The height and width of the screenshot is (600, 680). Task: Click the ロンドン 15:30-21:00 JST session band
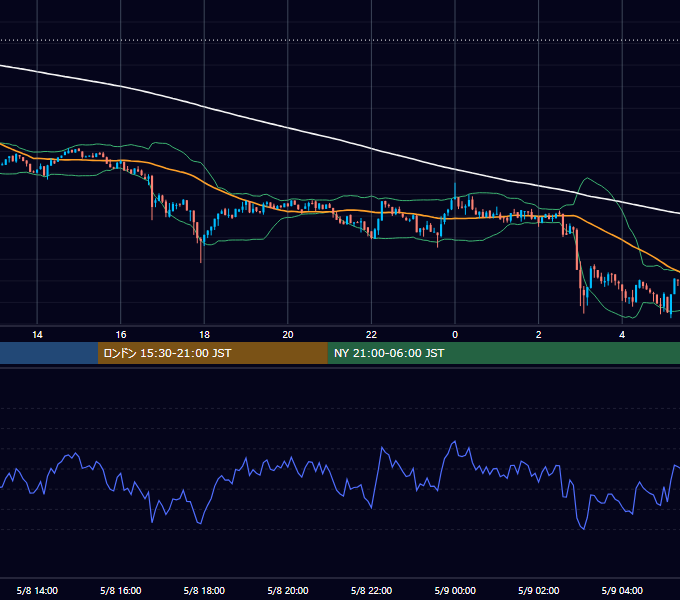[212, 353]
